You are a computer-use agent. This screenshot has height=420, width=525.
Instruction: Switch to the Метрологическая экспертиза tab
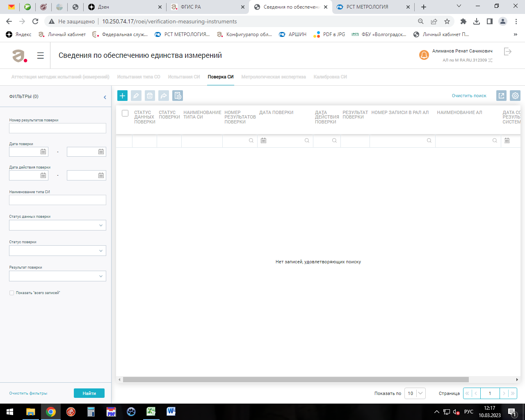(273, 77)
